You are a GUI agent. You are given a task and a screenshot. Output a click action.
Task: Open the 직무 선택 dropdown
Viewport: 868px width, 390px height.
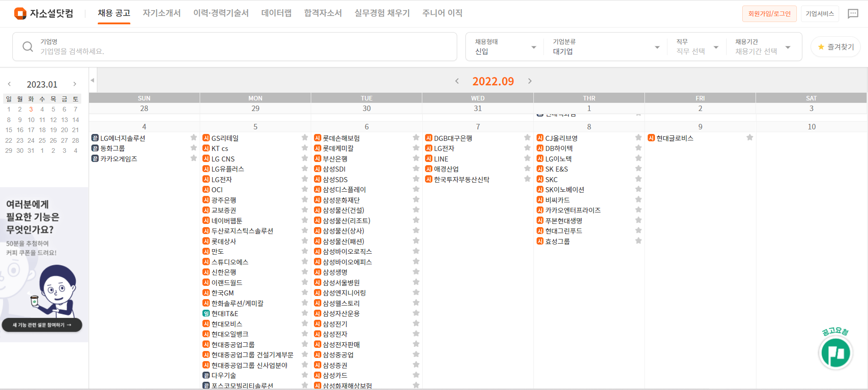697,46
